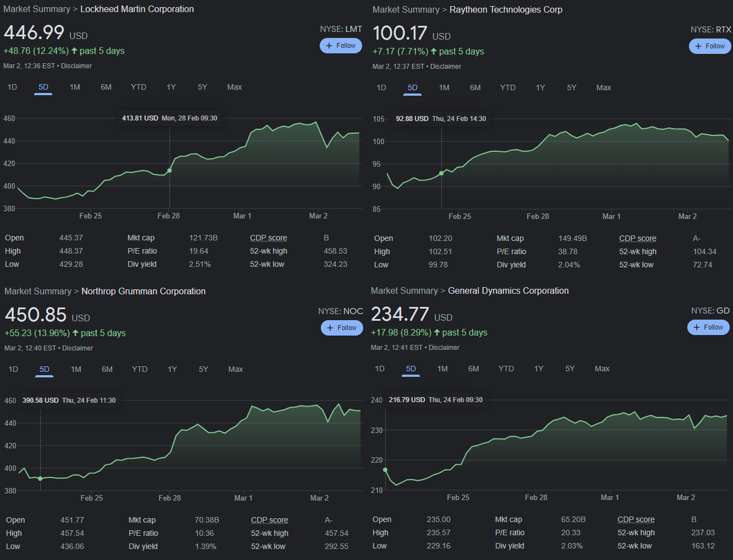Follow Lockheed Martin stock
The height and width of the screenshot is (560, 733).
point(341,46)
